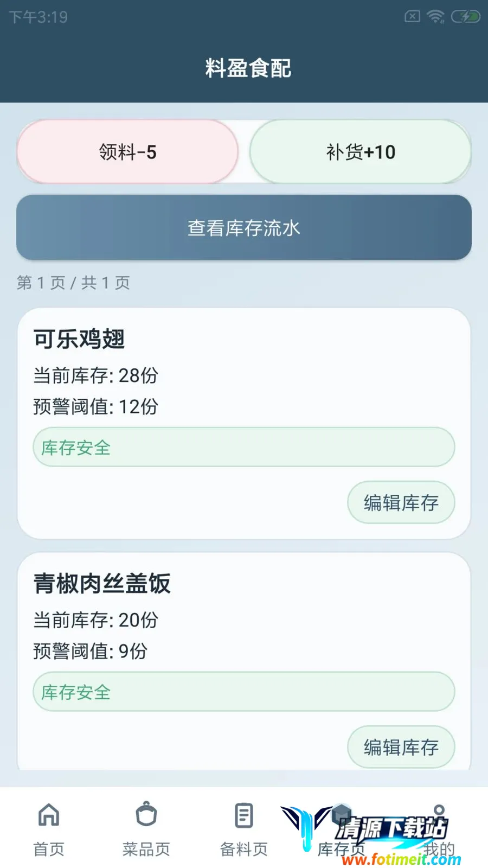Open the 菜品页 dish icon
Screen dimensions: 488x868
(146, 814)
